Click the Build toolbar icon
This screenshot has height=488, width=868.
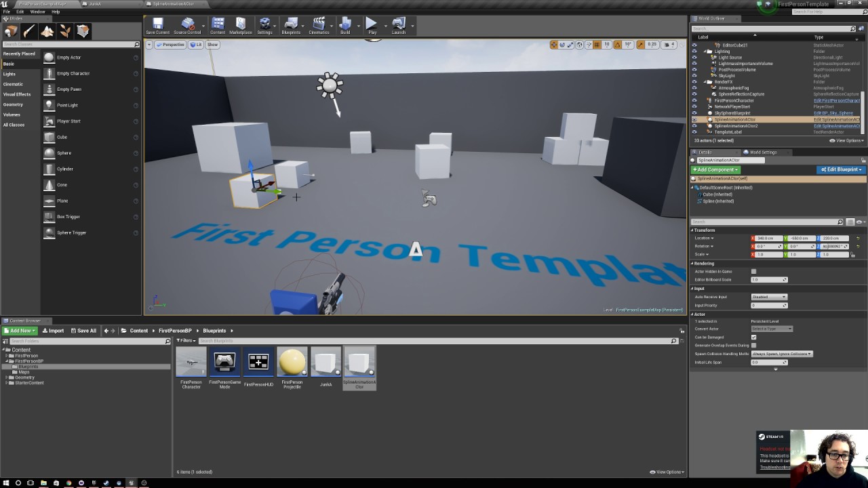[345, 26]
